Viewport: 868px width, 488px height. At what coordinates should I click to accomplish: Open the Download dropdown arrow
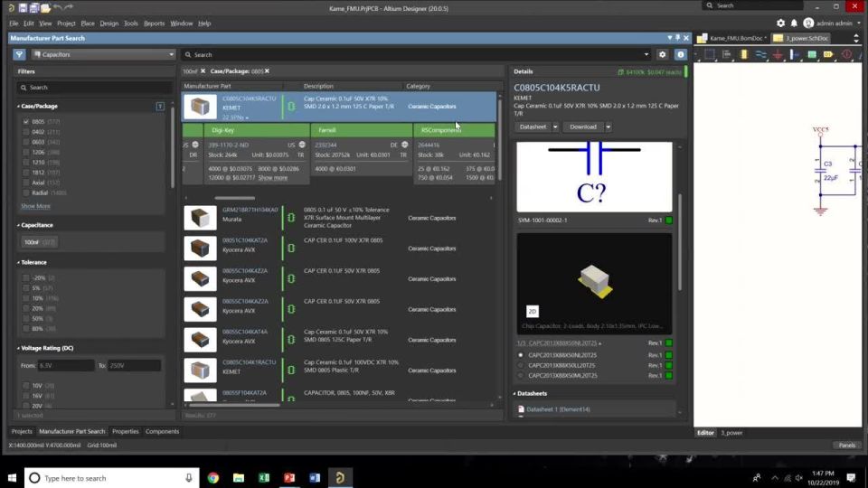pos(608,127)
